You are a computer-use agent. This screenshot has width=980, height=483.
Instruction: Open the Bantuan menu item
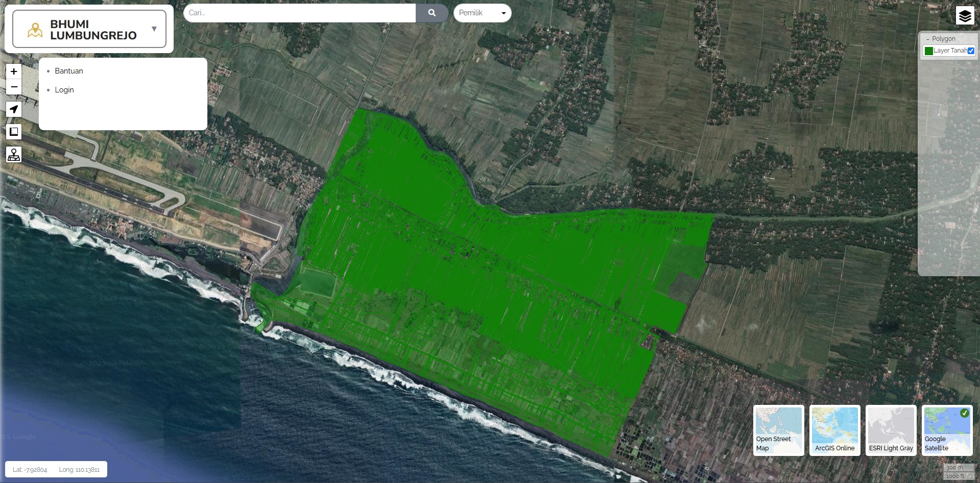[69, 71]
